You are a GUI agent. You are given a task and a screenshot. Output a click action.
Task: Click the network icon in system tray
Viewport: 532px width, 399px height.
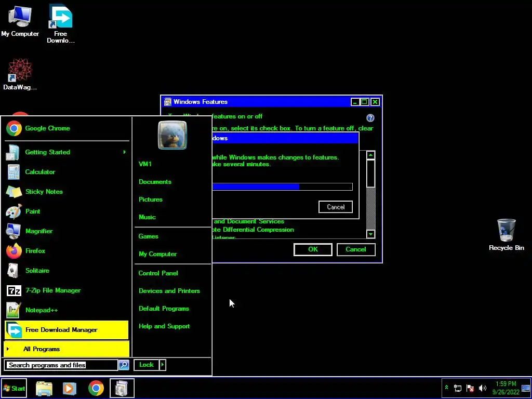coord(458,388)
